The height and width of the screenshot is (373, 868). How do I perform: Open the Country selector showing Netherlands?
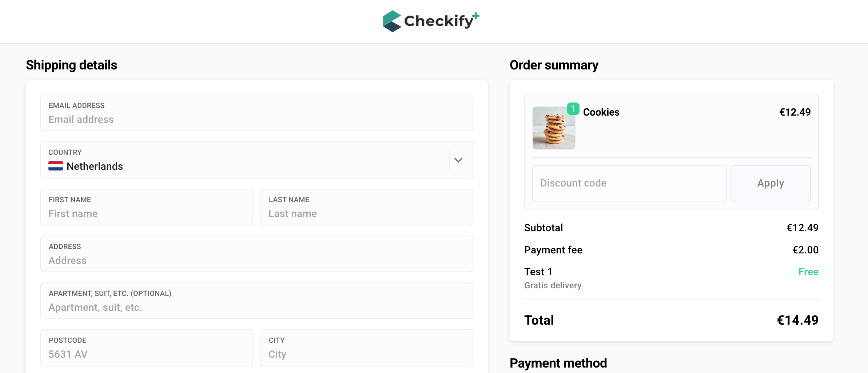(x=247, y=160)
